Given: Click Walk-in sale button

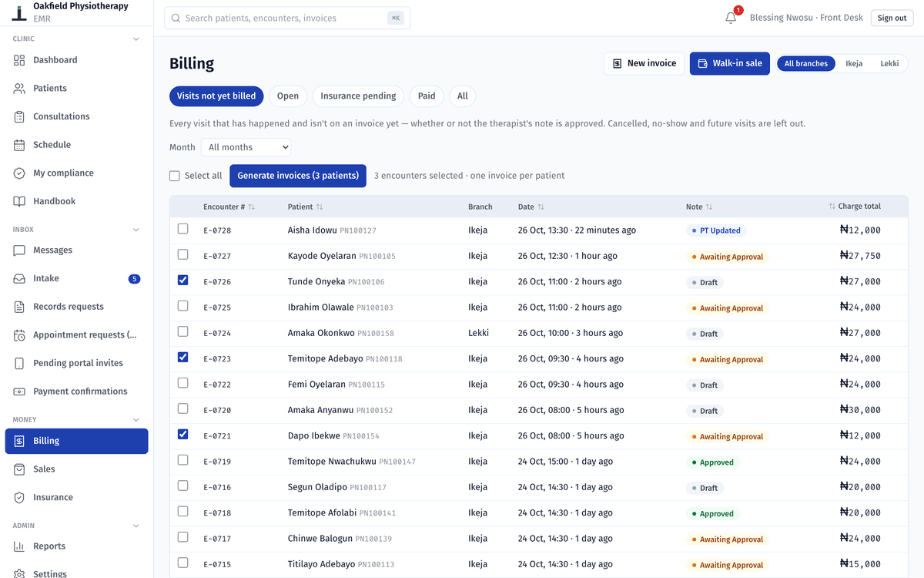Looking at the screenshot, I should 729,63.
